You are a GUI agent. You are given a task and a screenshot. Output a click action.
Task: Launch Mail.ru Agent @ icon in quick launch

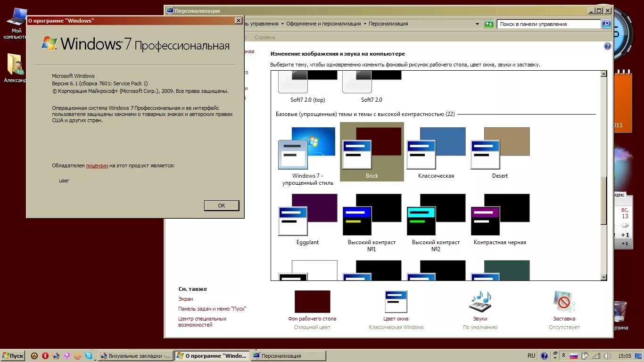click(x=78, y=356)
